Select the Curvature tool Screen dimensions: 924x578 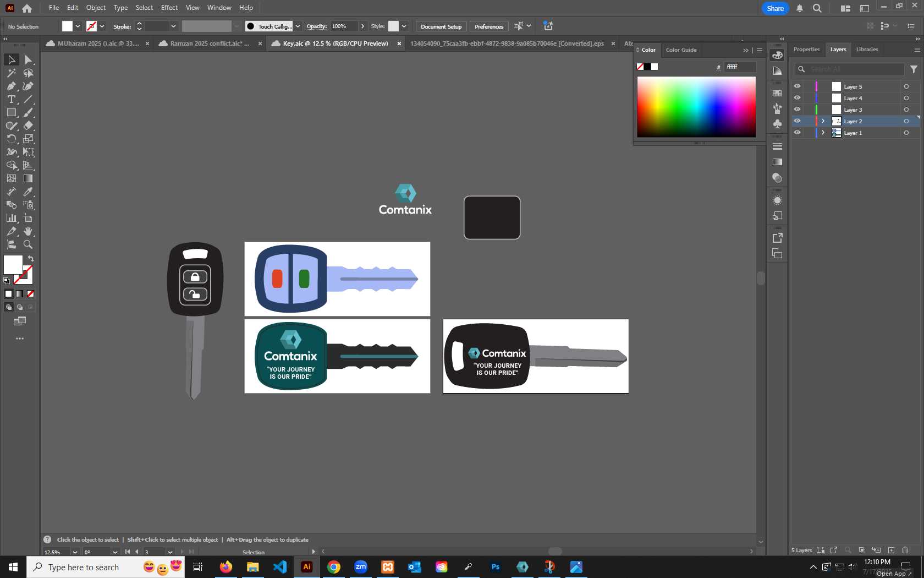28,86
